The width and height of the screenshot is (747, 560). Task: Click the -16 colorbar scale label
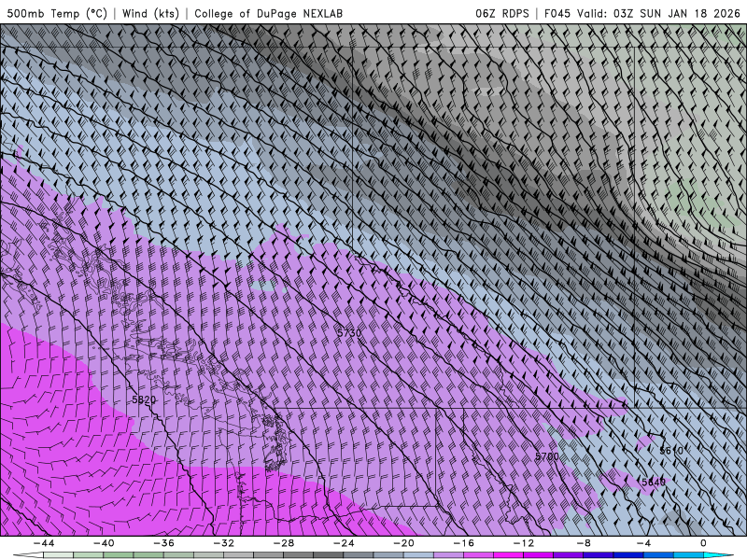463,543
